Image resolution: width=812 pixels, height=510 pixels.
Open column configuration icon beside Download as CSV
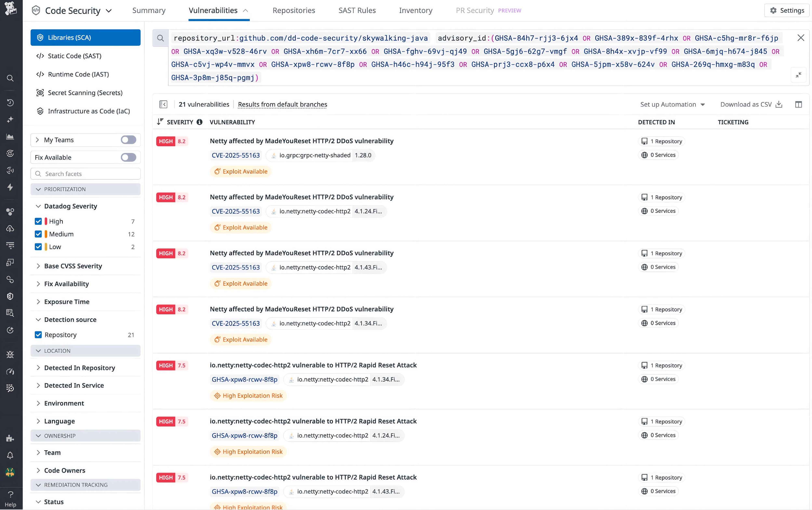click(x=799, y=104)
